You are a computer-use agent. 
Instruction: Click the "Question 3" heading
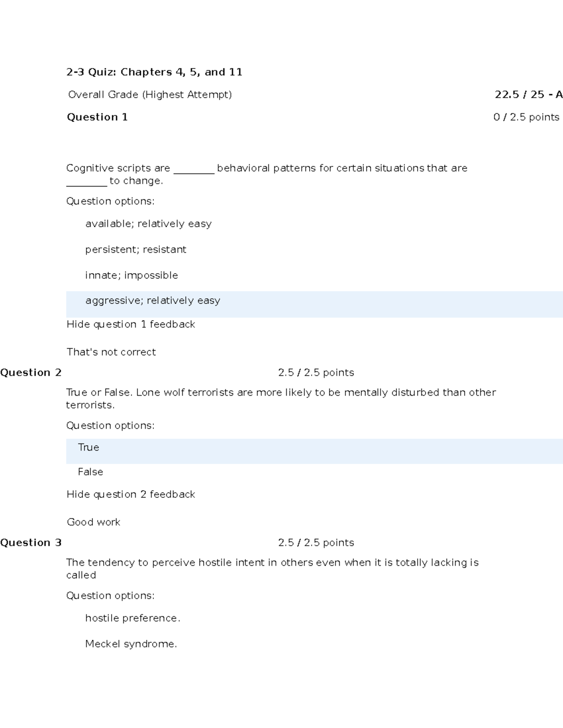(x=31, y=543)
